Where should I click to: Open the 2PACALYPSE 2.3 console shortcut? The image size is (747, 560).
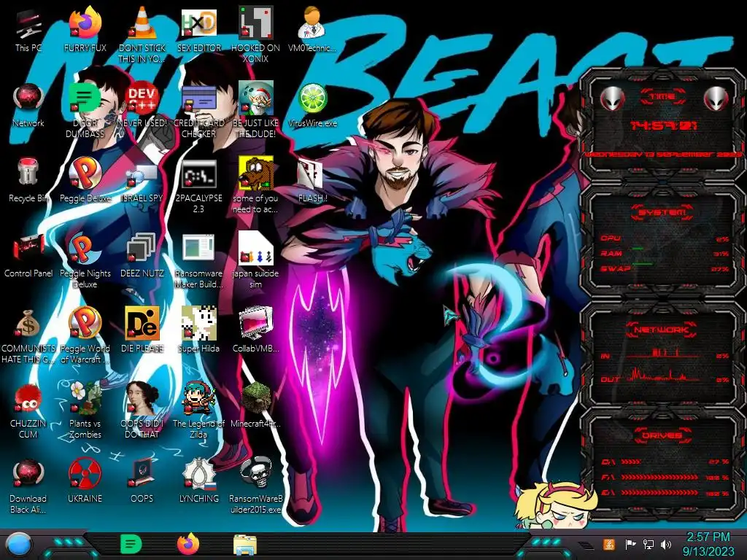[198, 187]
